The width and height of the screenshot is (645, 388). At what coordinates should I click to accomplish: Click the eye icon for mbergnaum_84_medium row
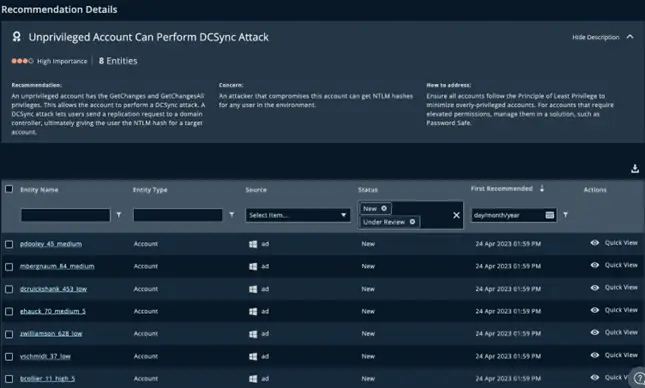(595, 265)
